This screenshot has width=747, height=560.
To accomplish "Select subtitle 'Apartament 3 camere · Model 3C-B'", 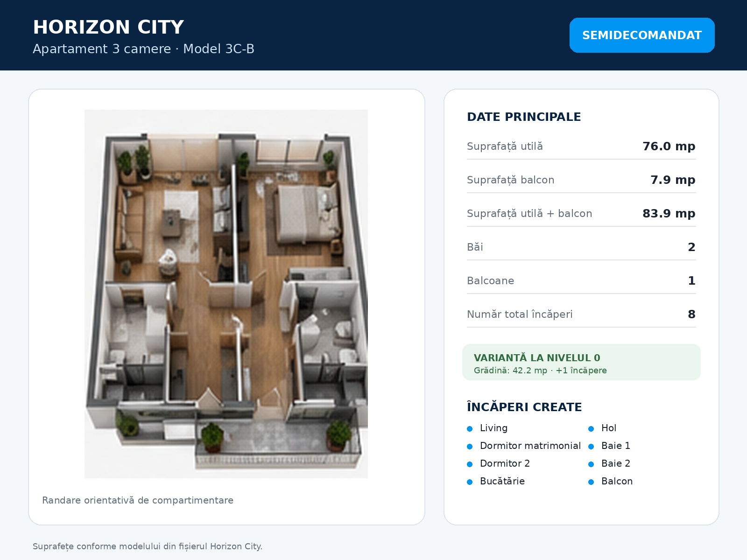I will [144, 49].
